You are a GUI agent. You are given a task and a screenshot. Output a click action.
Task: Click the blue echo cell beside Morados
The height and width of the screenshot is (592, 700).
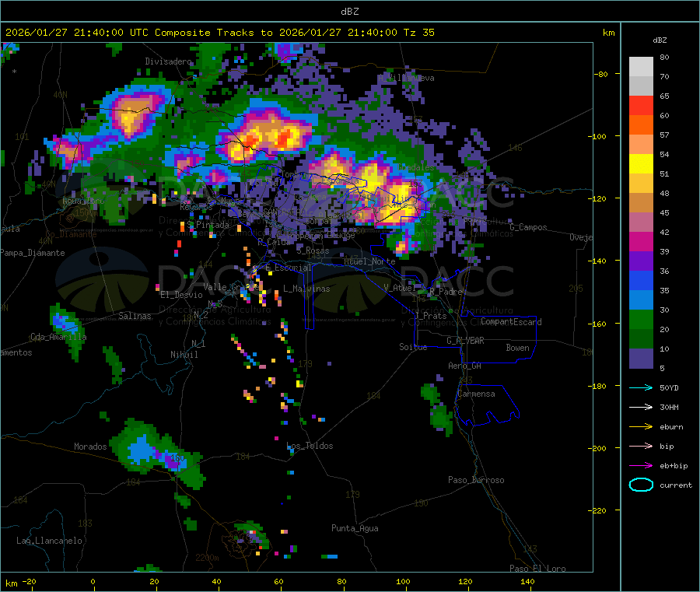tap(142, 449)
